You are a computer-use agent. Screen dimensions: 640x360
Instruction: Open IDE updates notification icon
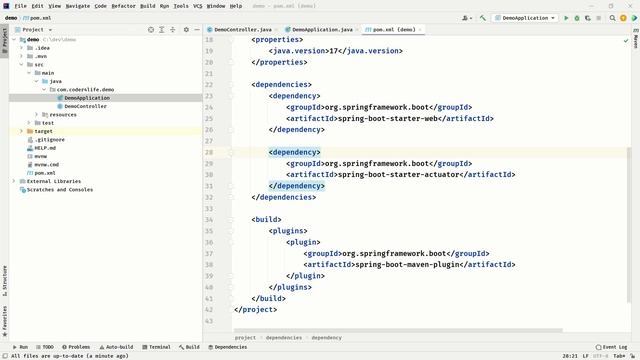coord(623,18)
